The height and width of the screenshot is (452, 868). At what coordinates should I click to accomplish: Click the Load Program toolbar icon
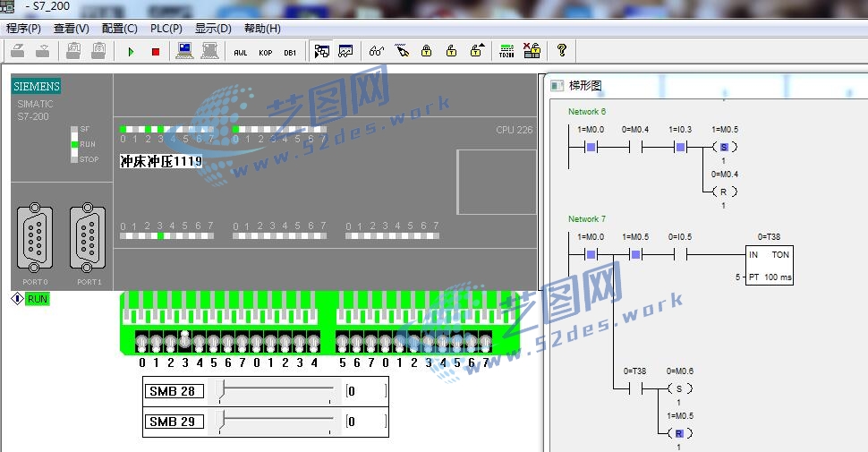(18, 51)
